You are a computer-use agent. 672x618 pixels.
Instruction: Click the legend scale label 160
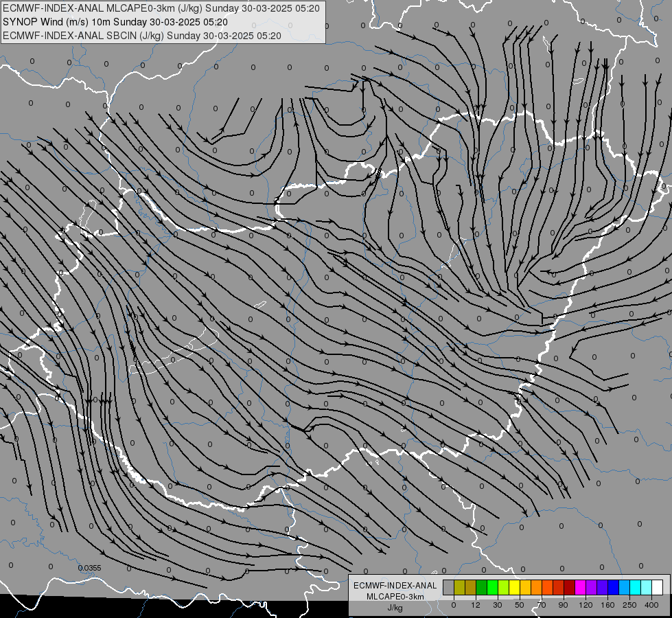tap(607, 605)
